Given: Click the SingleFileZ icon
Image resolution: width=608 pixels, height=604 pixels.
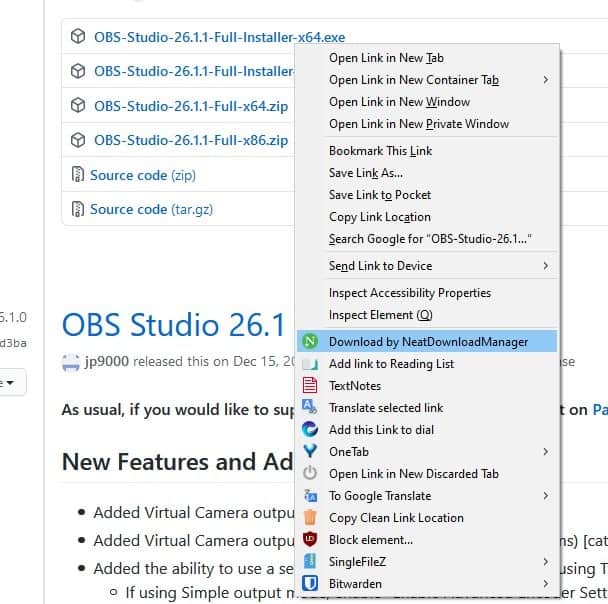Looking at the screenshot, I should point(310,561).
